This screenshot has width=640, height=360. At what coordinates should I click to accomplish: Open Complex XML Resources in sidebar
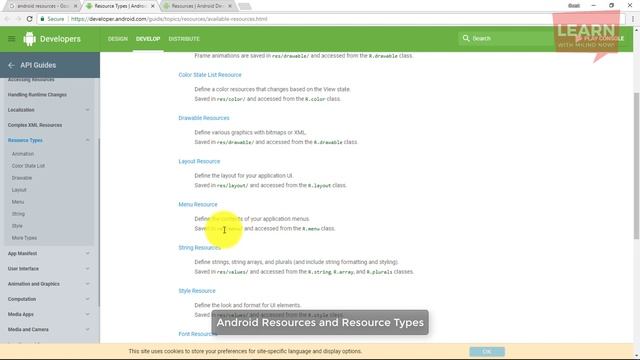click(35, 125)
